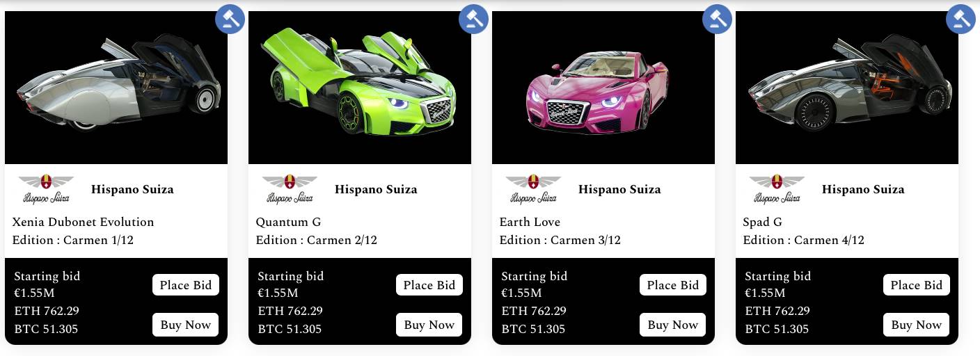Click Hispano Suiza logo on Spad G card
The height and width of the screenshot is (356, 980).
click(x=777, y=189)
